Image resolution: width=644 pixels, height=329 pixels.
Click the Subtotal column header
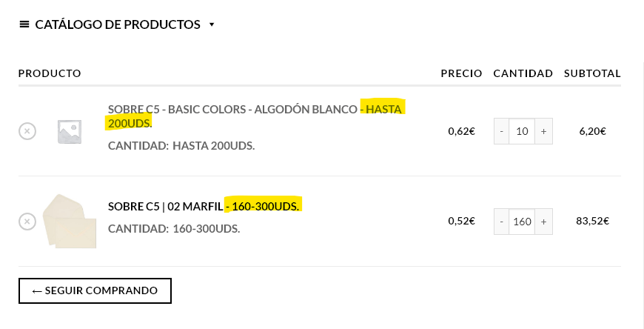(592, 73)
